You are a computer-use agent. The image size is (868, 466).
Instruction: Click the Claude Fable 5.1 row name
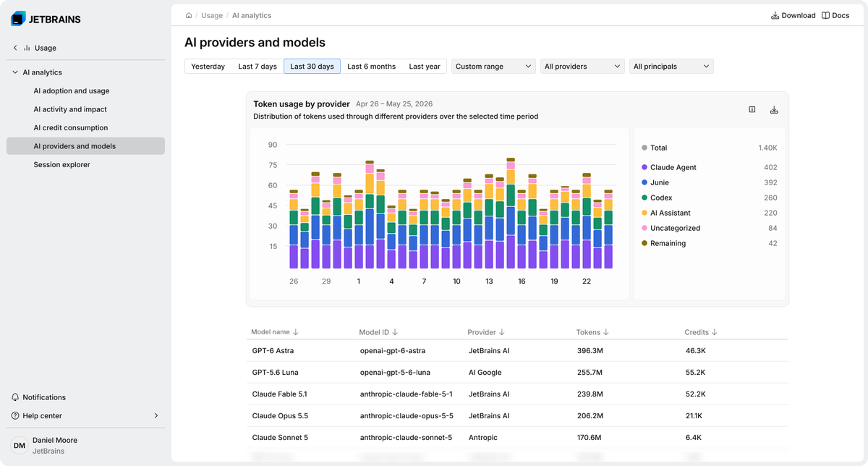pos(279,394)
